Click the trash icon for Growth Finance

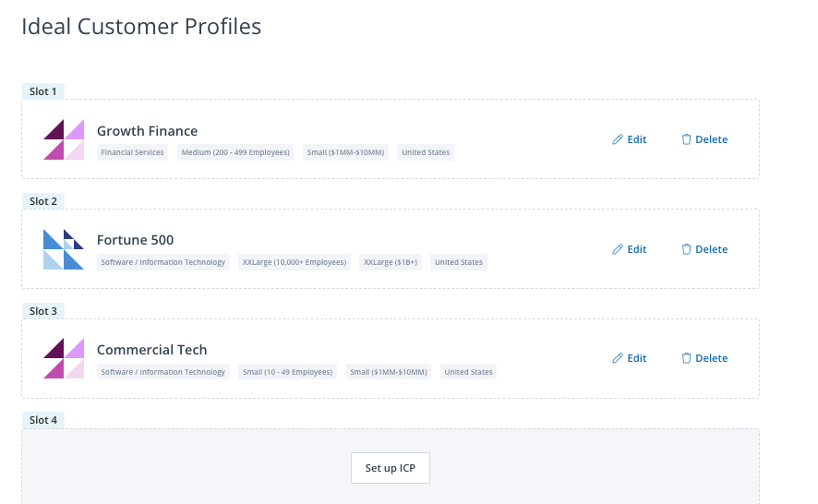click(x=686, y=139)
